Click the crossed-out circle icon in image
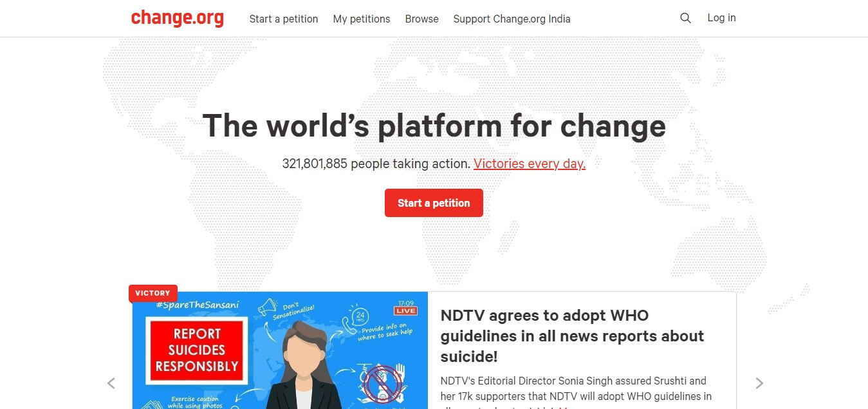Viewport: 868px width, 409px height. 383,383
